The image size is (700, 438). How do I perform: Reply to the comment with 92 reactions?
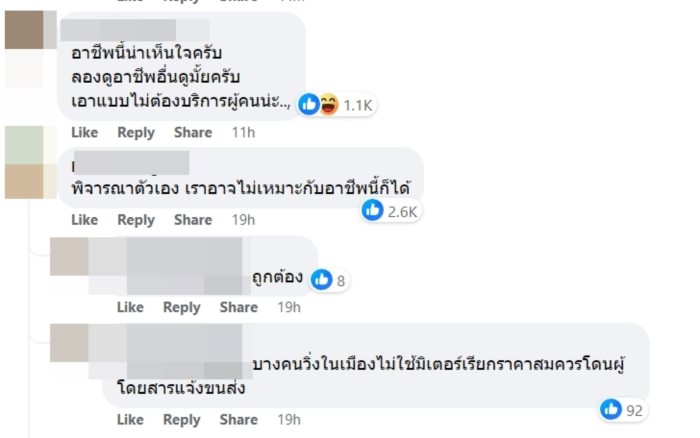coord(182,419)
